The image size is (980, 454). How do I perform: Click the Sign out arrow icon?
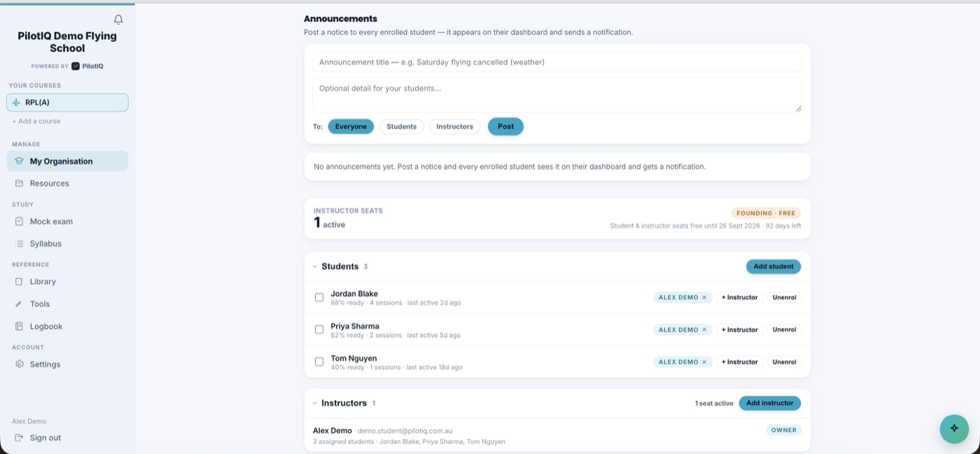tap(20, 438)
